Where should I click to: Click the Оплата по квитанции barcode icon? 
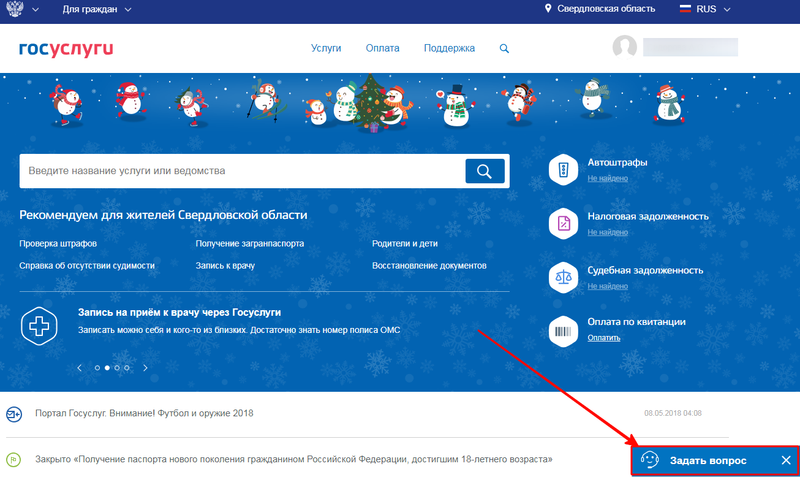pos(563,332)
